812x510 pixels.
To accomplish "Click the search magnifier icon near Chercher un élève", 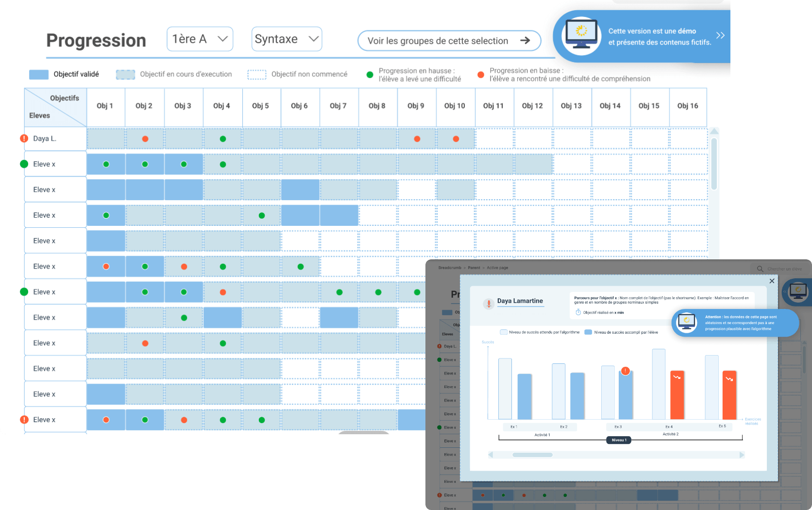I will point(760,269).
